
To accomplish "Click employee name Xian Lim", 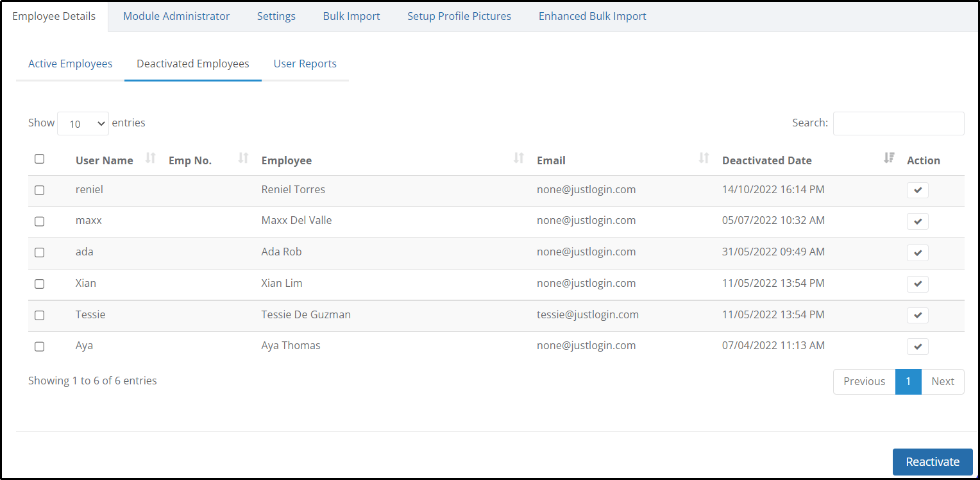I will (x=282, y=283).
